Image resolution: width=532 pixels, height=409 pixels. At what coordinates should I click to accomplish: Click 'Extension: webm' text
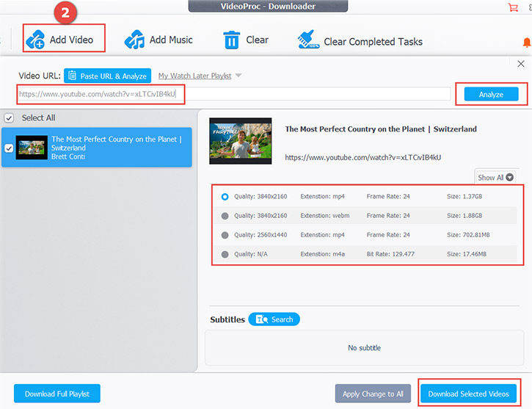[x=324, y=216]
